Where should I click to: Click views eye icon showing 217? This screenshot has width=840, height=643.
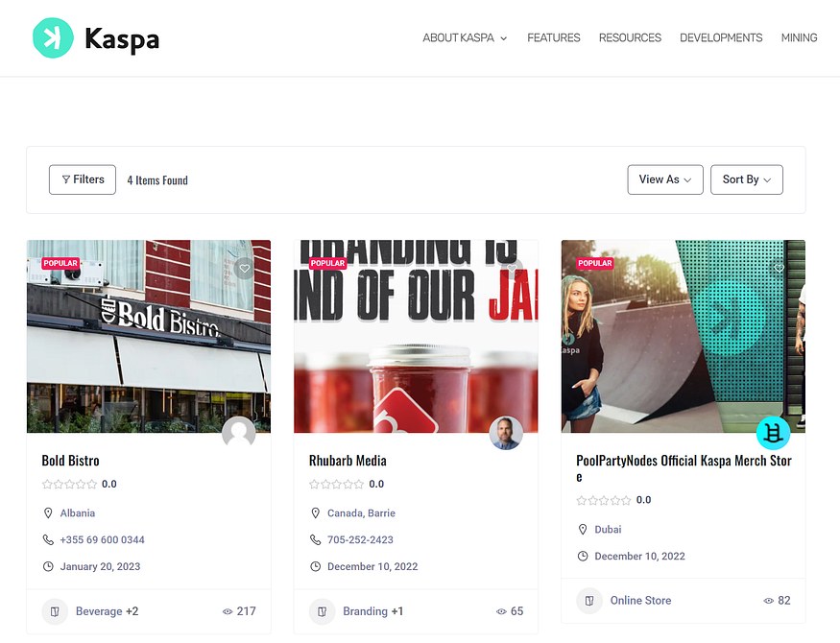pyautogui.click(x=228, y=611)
